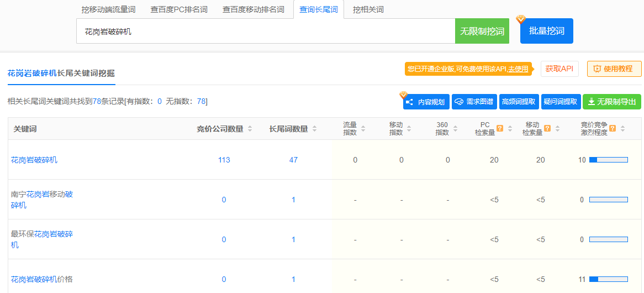Click help icon next to 移动检索量

pyautogui.click(x=547, y=128)
